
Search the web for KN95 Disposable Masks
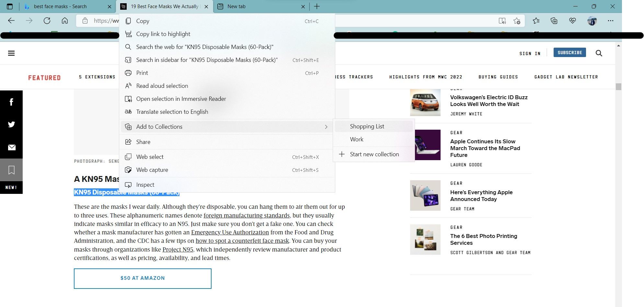(x=227, y=47)
